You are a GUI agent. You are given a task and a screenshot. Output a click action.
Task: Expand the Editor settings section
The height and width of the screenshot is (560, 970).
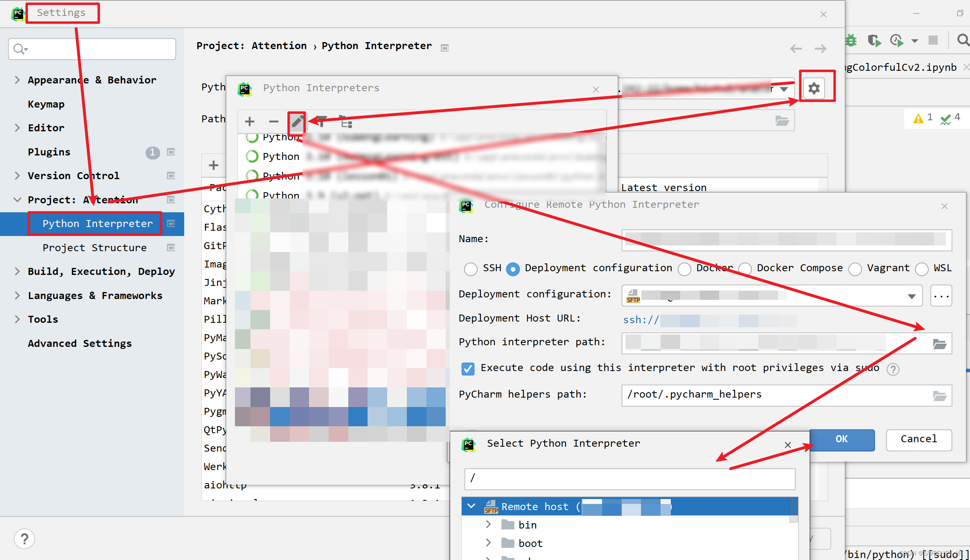click(17, 128)
